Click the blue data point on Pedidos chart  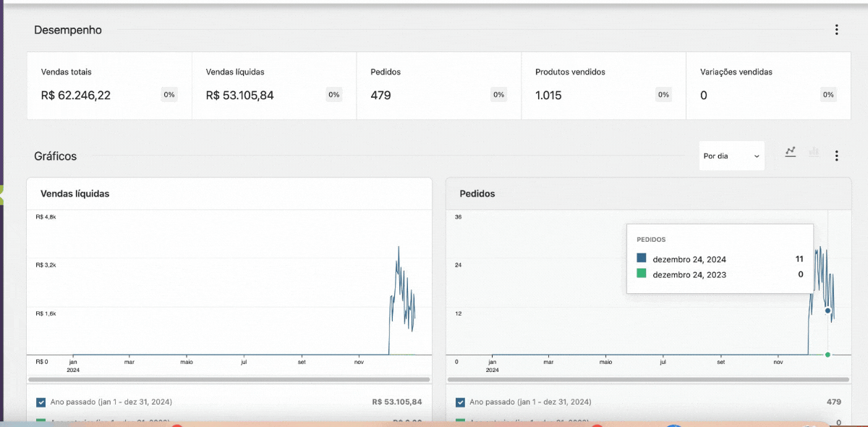[x=827, y=310]
